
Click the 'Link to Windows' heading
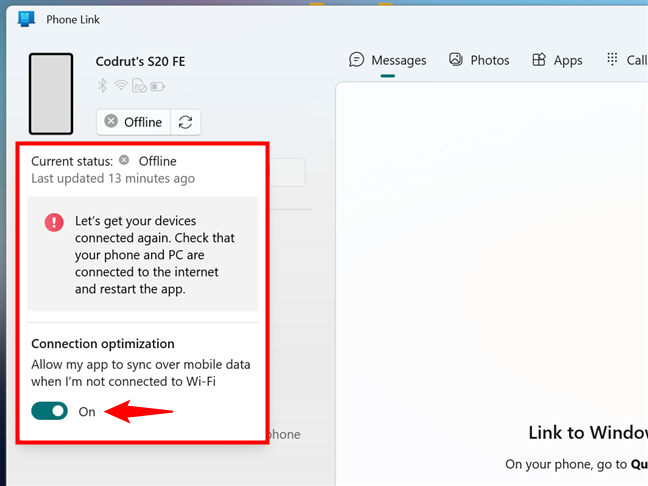588,433
